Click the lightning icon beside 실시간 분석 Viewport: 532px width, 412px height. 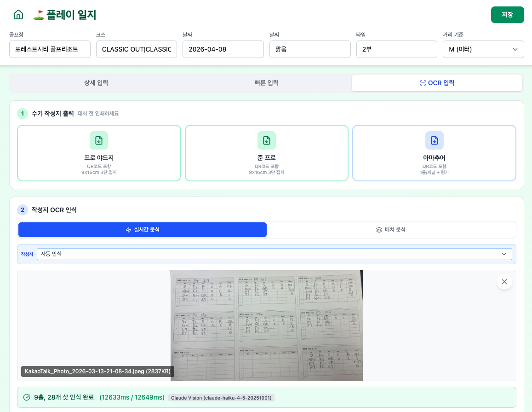click(129, 230)
